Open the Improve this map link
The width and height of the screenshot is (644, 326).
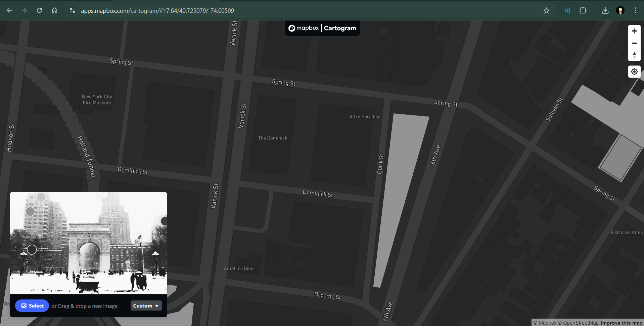621,323
